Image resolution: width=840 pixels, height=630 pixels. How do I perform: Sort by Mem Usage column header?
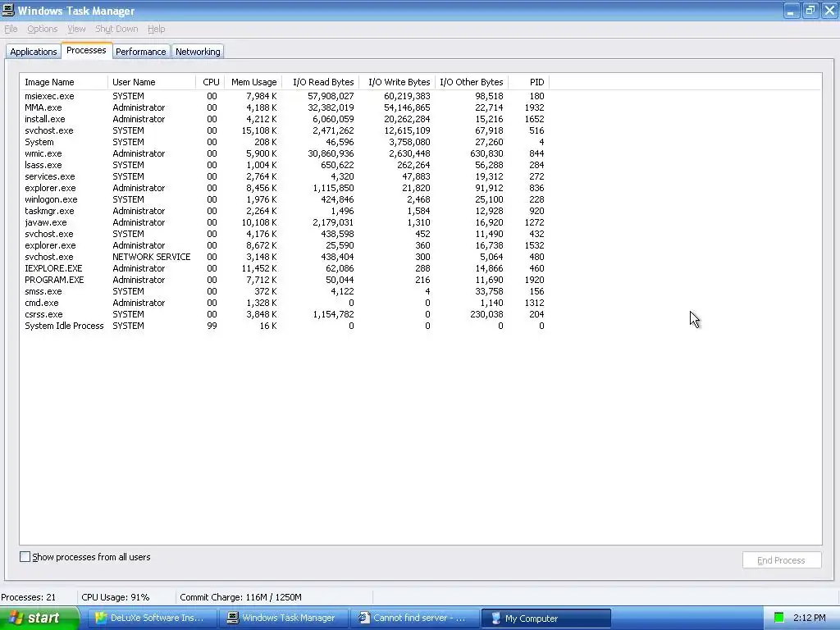click(x=253, y=82)
